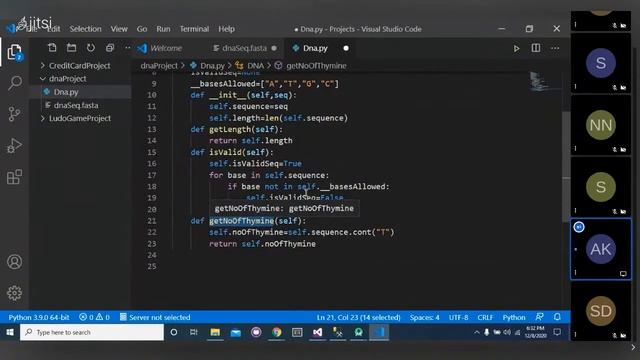640x360 pixels.
Task: Open dnaSeq.fasta in the file tree
Action: pos(76,105)
